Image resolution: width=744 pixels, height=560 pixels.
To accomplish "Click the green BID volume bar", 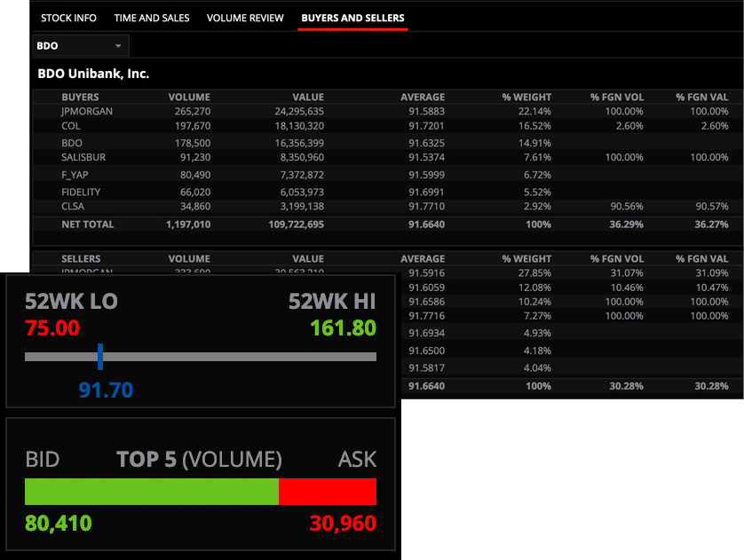I will coord(152,492).
